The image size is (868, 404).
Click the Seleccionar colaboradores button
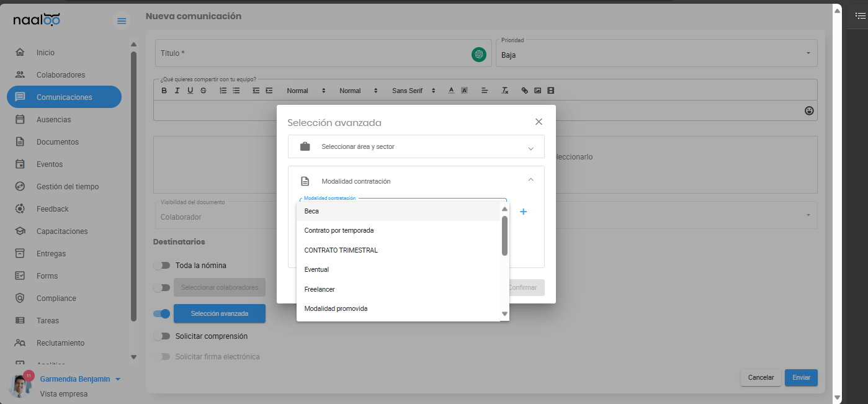220,287
